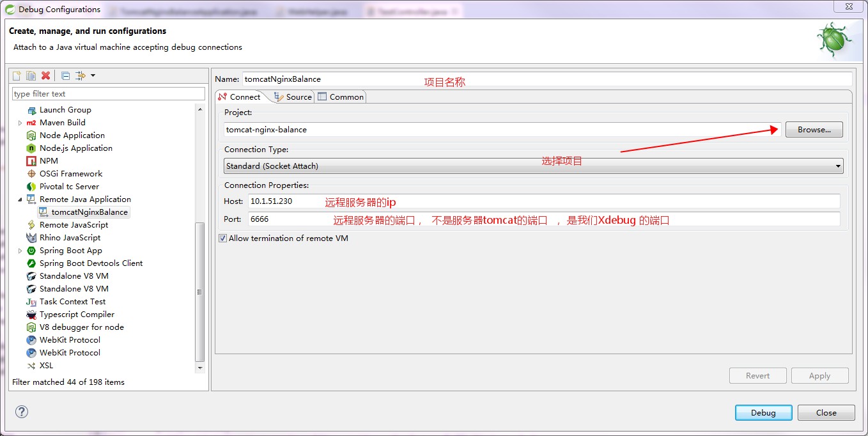
Task: Collapse the Remote Java Application tree node
Action: click(x=19, y=199)
